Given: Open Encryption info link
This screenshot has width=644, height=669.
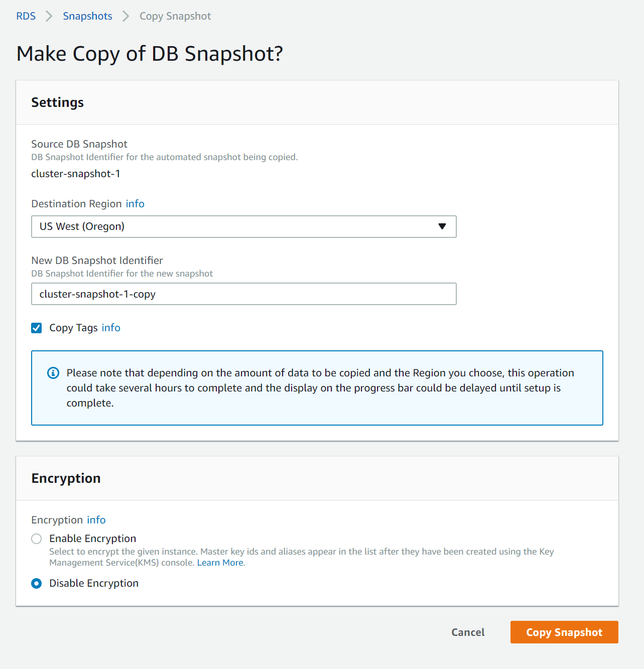Looking at the screenshot, I should pyautogui.click(x=96, y=520).
